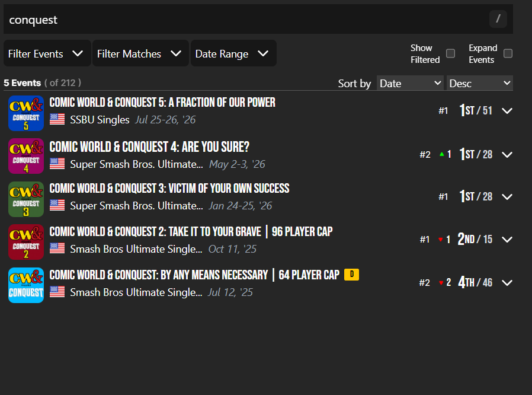Enable the Show Filtered checkbox

point(451,53)
